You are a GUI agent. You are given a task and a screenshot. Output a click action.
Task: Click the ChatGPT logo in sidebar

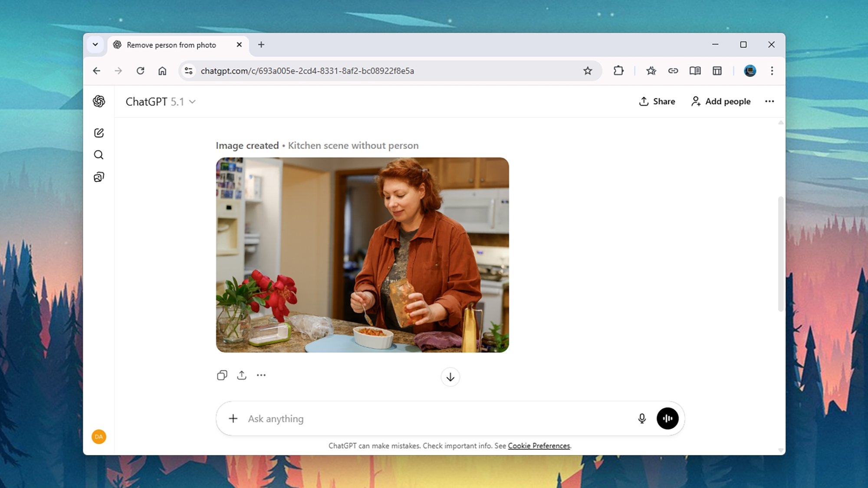(x=99, y=102)
